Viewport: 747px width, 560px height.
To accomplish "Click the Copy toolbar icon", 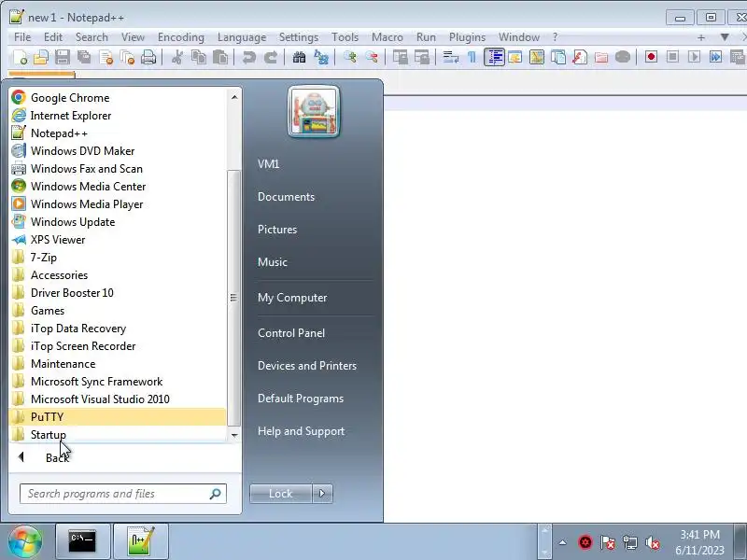I will pos(198,57).
